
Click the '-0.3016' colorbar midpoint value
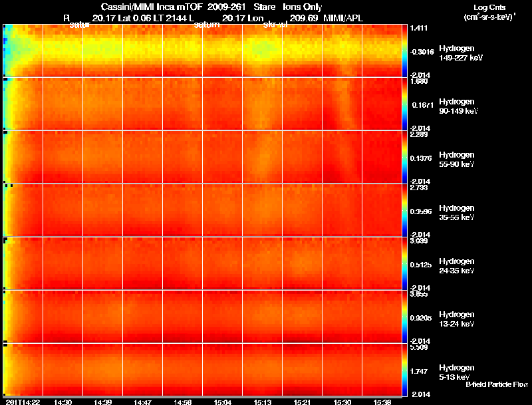[x=422, y=52]
